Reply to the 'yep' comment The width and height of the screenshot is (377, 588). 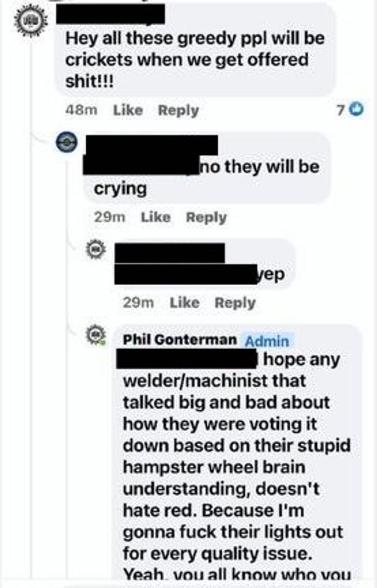click(235, 303)
